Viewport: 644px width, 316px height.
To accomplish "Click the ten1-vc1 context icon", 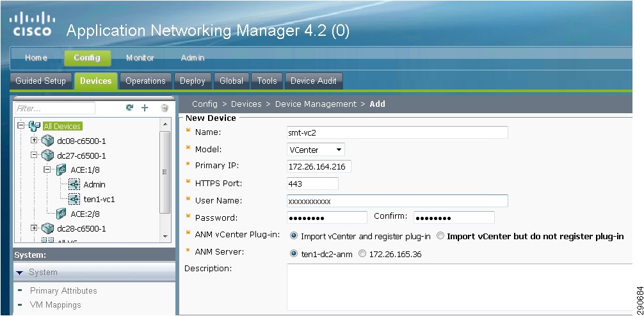I will [74, 199].
